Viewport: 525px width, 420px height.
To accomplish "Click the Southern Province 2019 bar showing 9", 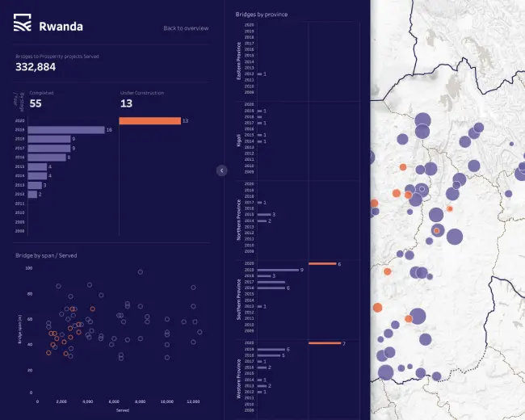I will pos(277,270).
